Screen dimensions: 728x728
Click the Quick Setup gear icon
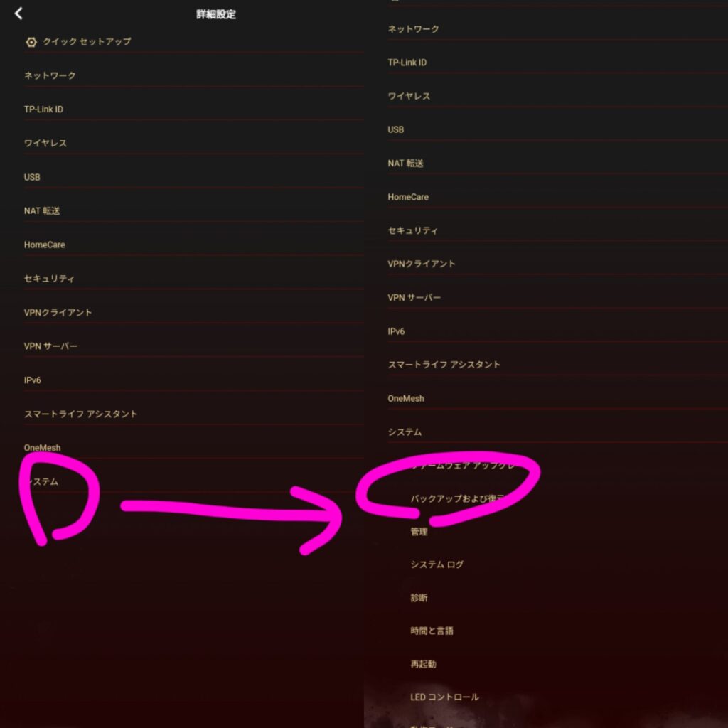31,42
